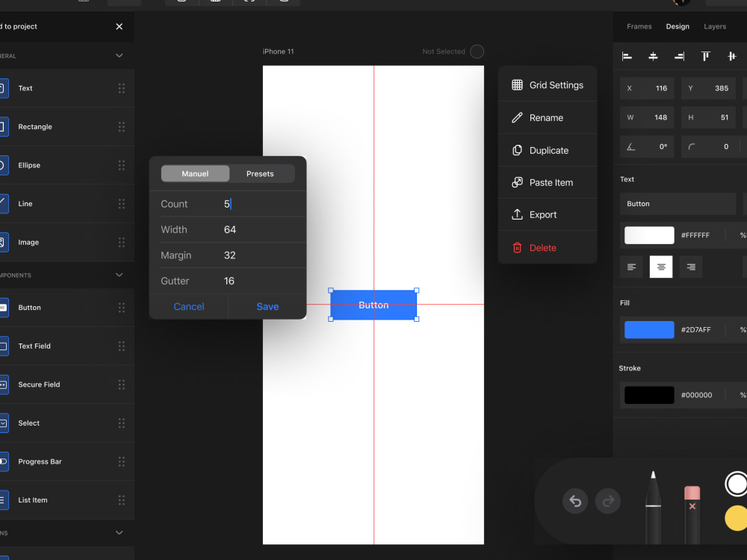Use the drag handle next to Text Field
This screenshot has width=747, height=560.
pyautogui.click(x=122, y=346)
